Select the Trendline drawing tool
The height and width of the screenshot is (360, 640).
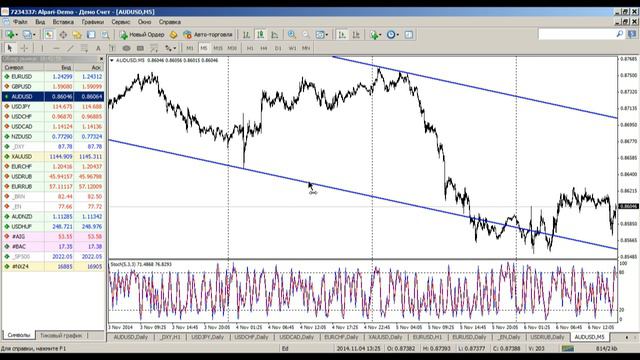click(70, 48)
